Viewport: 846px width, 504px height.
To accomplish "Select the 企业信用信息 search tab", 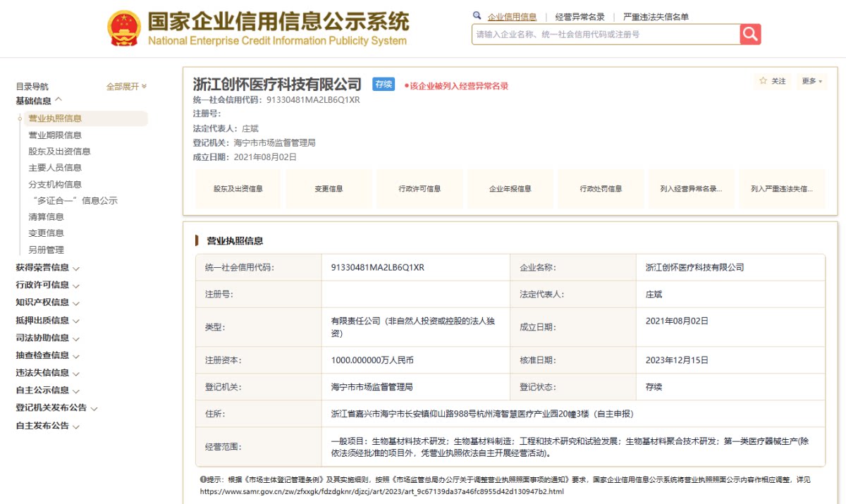I will (x=512, y=17).
